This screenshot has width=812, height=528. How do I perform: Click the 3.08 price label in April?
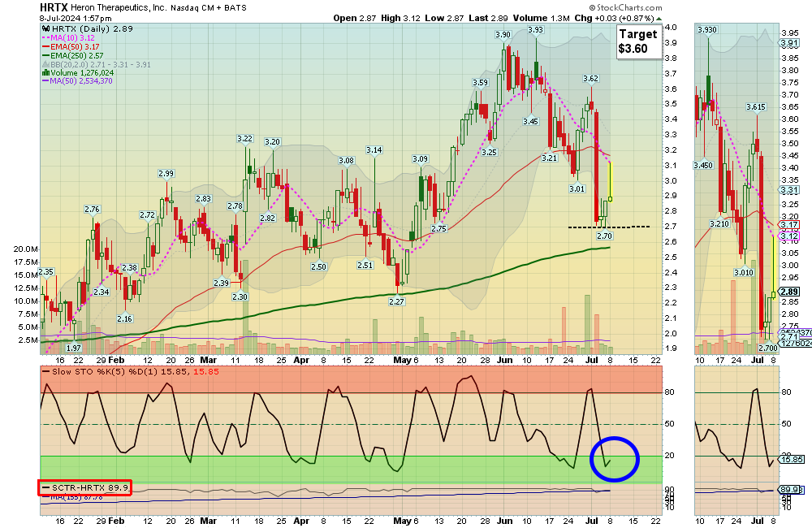[x=347, y=160]
